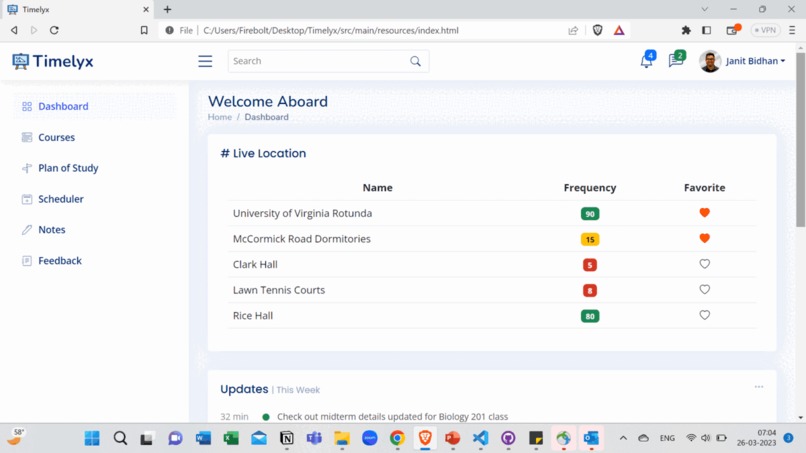
Task: Click the Home breadcrumb link
Action: (219, 117)
